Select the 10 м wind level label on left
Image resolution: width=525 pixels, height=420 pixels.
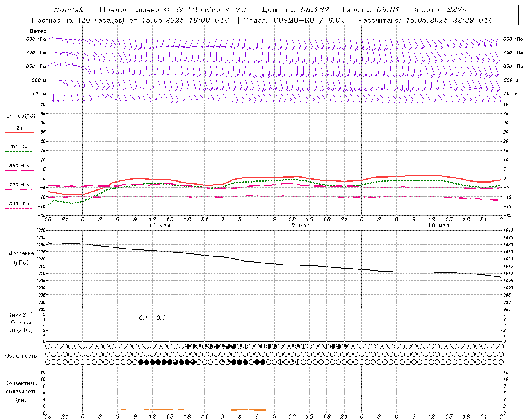pyautogui.click(x=39, y=94)
